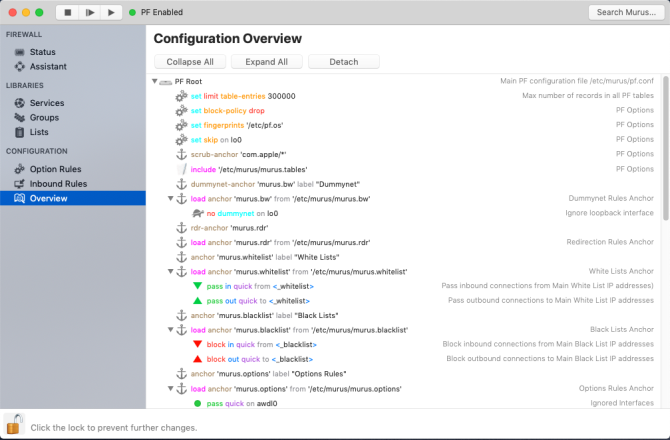Click the play (start PF) toolbar button
Screen dimensions: 670x440
pyautogui.click(x=111, y=12)
